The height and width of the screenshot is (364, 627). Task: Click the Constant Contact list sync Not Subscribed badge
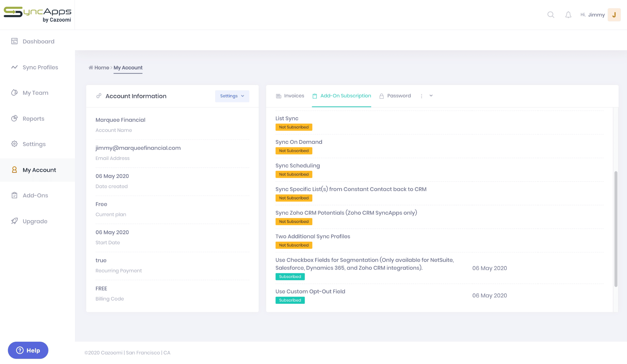(294, 198)
